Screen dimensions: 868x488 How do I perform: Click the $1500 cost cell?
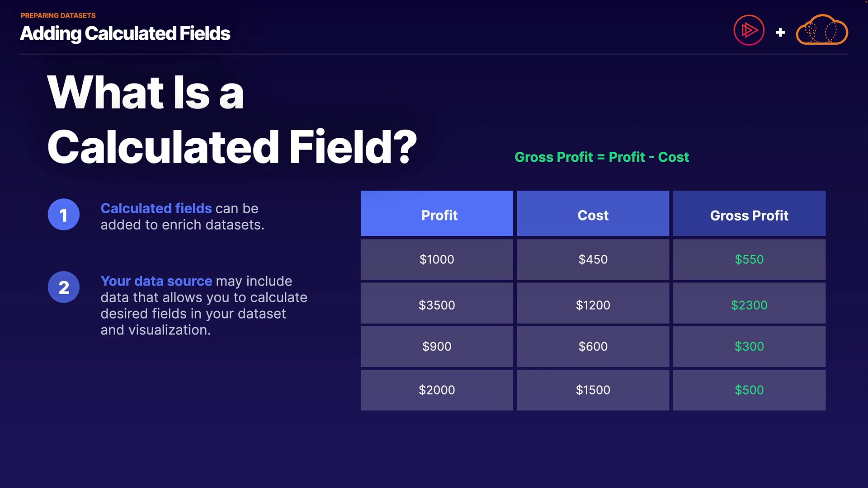coord(593,390)
